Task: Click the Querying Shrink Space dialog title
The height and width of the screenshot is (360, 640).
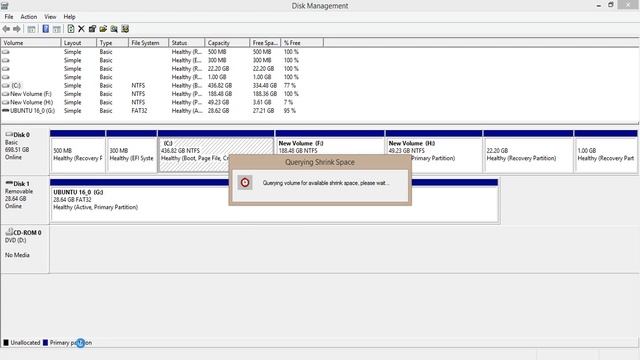Action: click(320, 162)
